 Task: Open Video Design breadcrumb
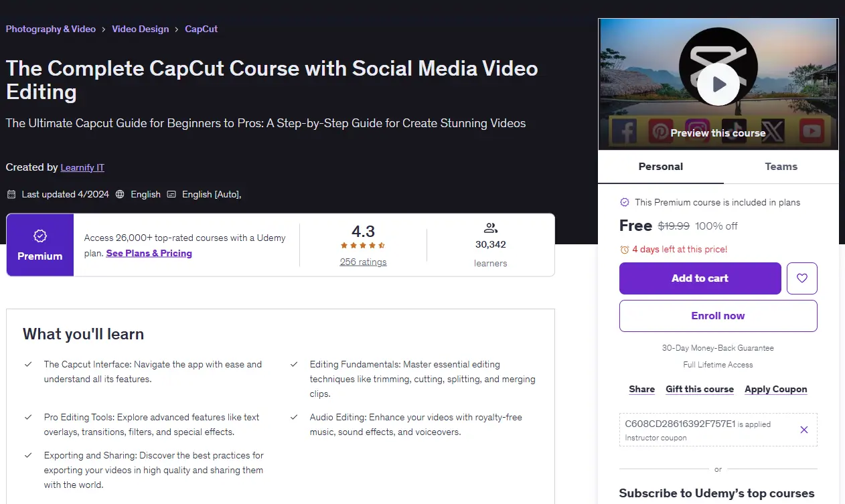(141, 29)
